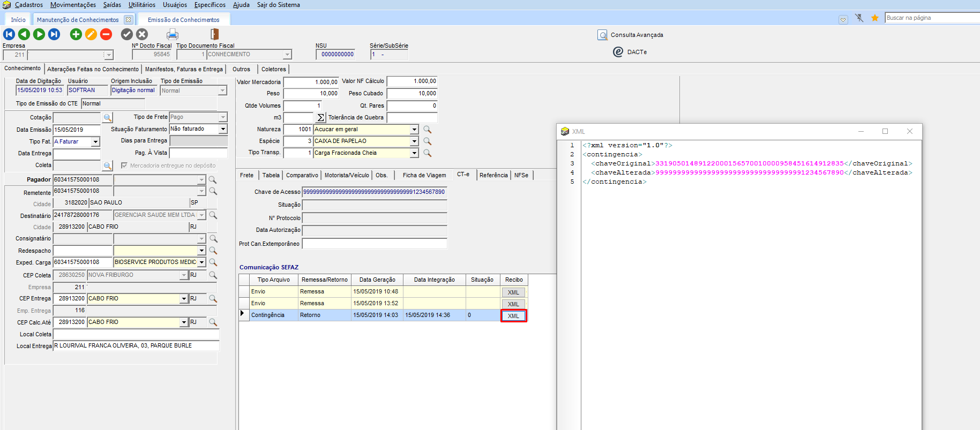Click the magnifier next to Natureza field
The width and height of the screenshot is (980, 430).
[427, 130]
